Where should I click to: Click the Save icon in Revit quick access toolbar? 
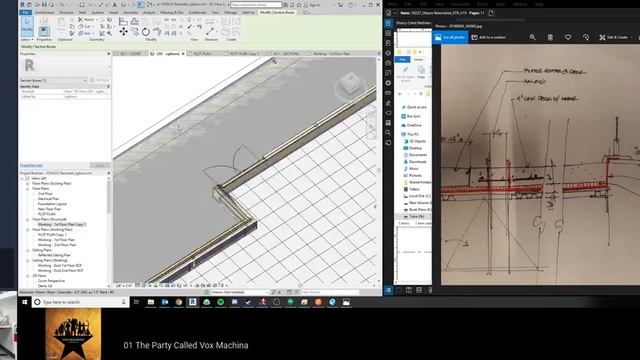(x=44, y=5)
